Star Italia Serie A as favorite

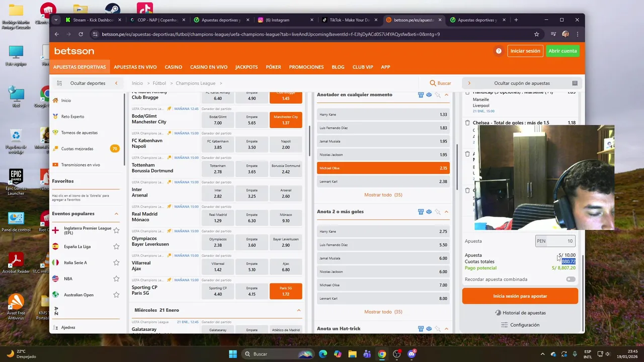[116, 262]
